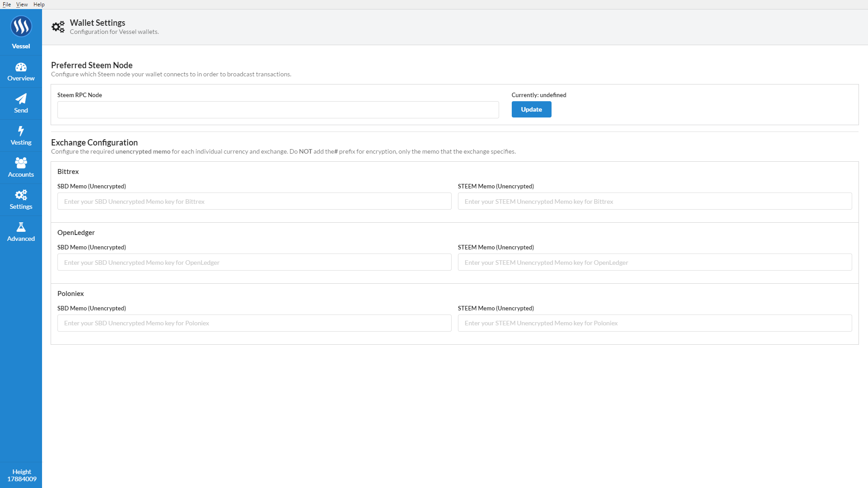Focus the Poloniex SBD Memo field
The width and height of the screenshot is (868, 488).
point(254,323)
